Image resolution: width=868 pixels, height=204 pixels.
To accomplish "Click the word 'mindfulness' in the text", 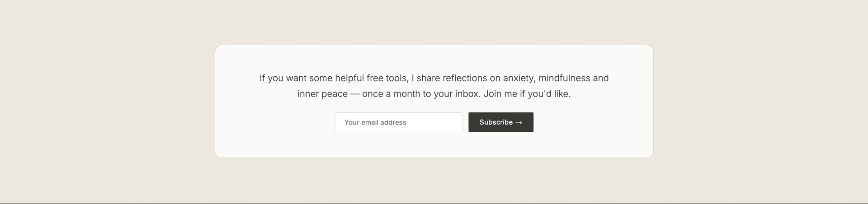I will pyautogui.click(x=564, y=78).
